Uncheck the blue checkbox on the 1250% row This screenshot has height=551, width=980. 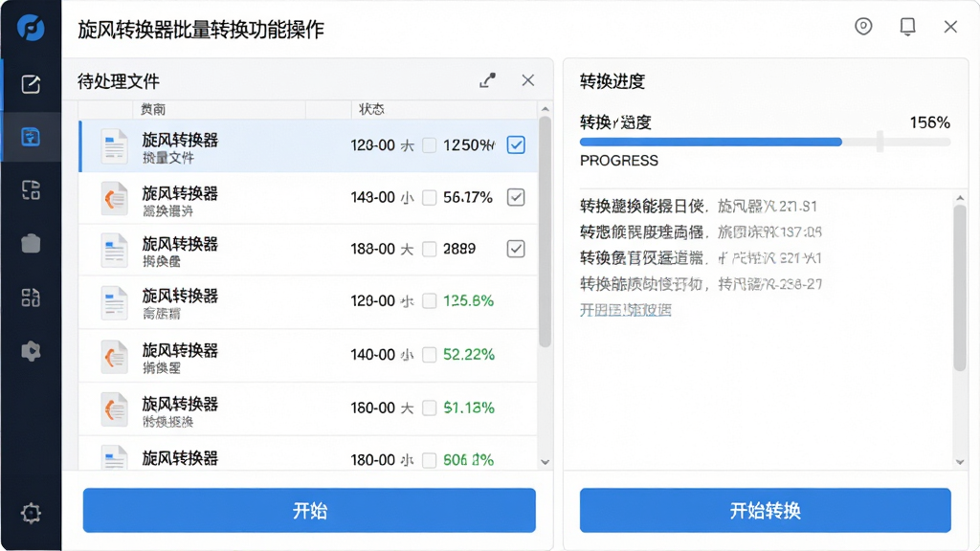tap(516, 145)
